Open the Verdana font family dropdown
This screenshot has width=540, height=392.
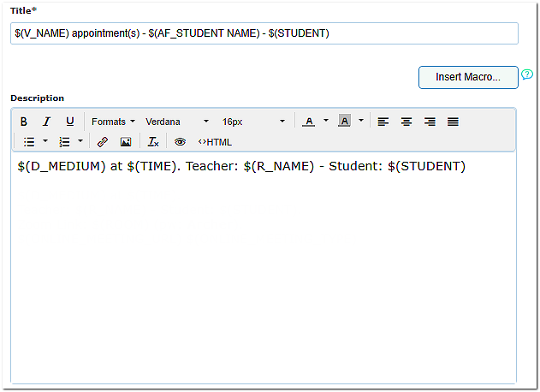click(x=176, y=122)
